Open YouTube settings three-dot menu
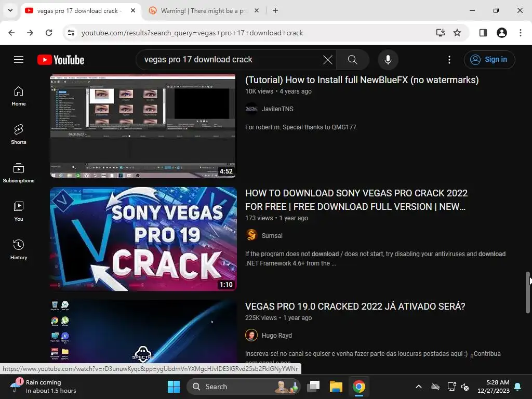Screen dimensions: 532x399 coord(449,60)
